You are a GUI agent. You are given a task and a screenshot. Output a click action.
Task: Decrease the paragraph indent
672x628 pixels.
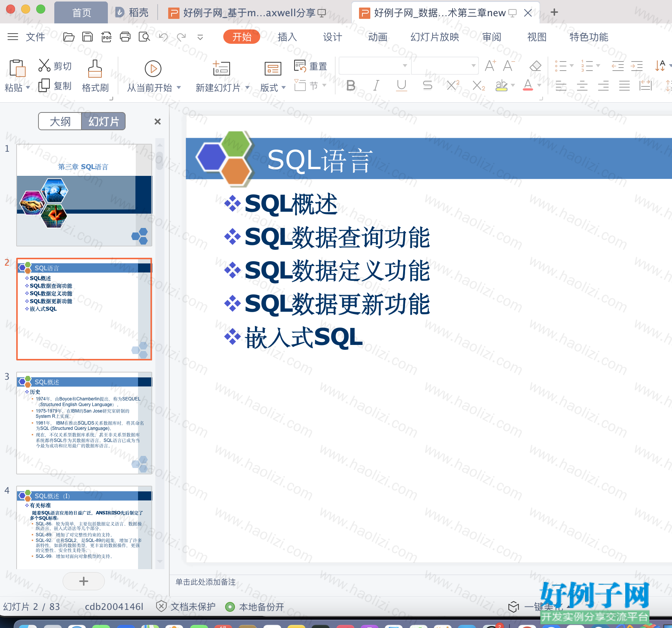coord(618,66)
